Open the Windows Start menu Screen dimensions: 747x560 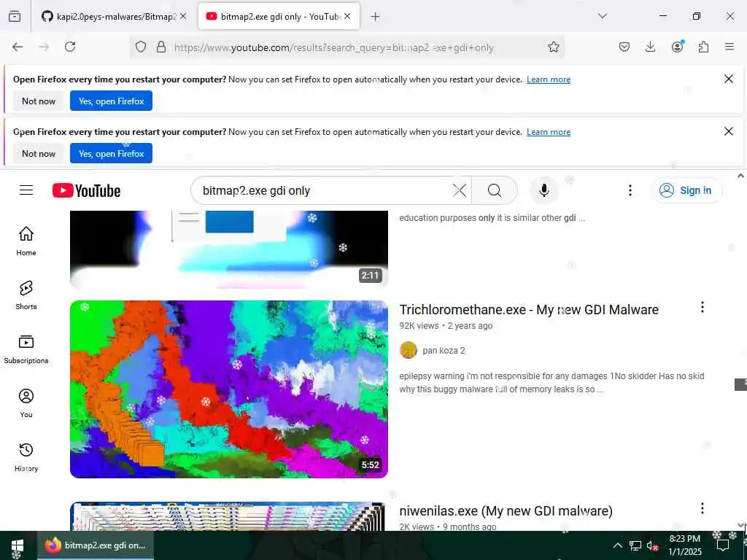click(x=18, y=545)
